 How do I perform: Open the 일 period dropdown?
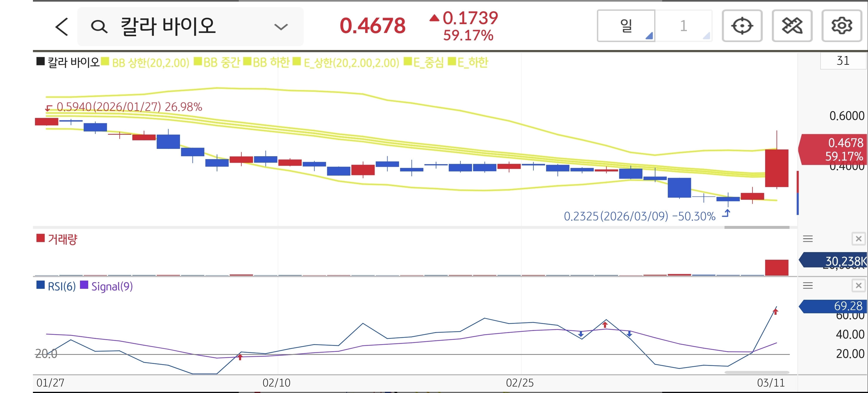point(626,26)
